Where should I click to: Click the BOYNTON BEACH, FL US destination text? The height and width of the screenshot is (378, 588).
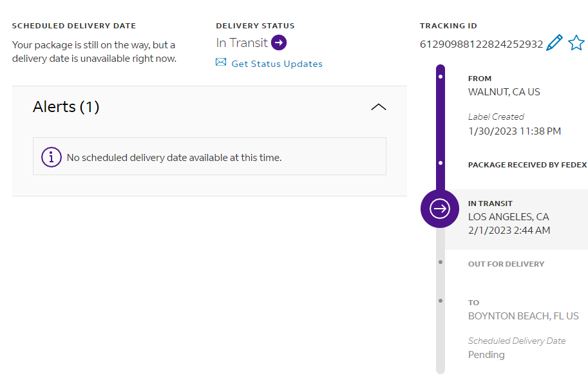[x=523, y=316]
